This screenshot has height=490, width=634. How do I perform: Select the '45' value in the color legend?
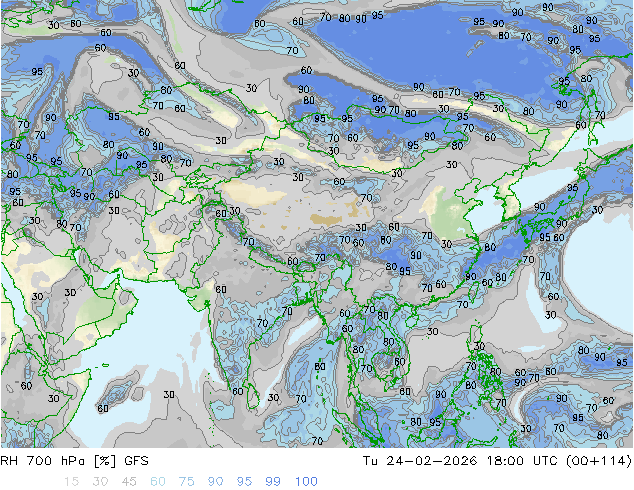coord(129,482)
